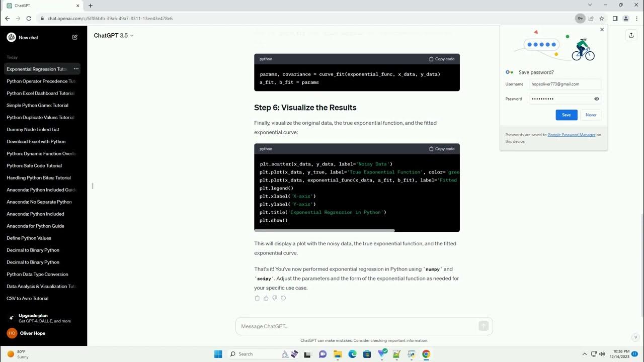This screenshot has height=362, width=644.
Task: Click the share page icon in address bar
Action: 591,19
